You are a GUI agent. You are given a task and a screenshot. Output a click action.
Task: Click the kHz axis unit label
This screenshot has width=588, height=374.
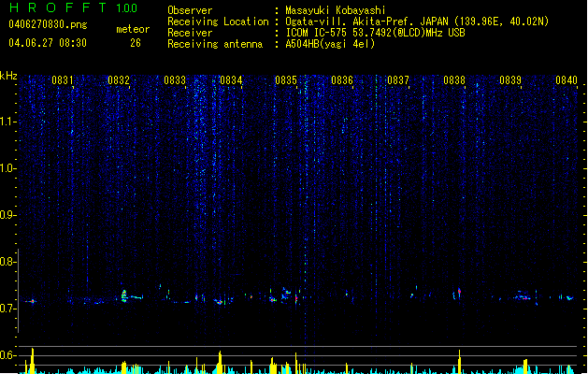(x=8, y=76)
